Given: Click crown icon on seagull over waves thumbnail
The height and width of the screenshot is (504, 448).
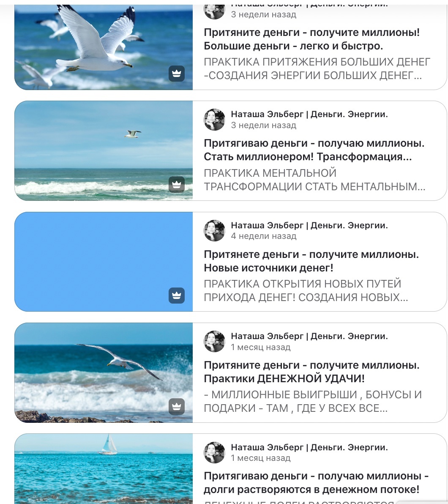Looking at the screenshot, I should click(177, 406).
